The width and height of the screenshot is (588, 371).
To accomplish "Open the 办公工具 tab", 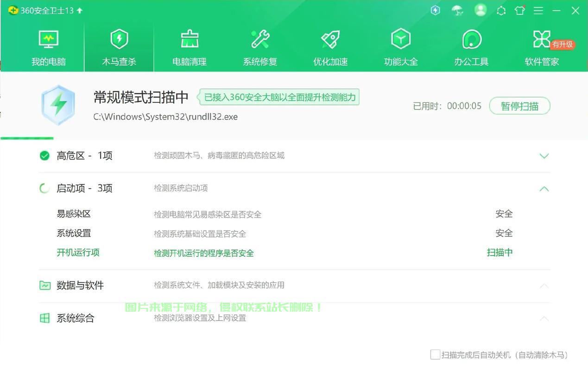I will (471, 48).
